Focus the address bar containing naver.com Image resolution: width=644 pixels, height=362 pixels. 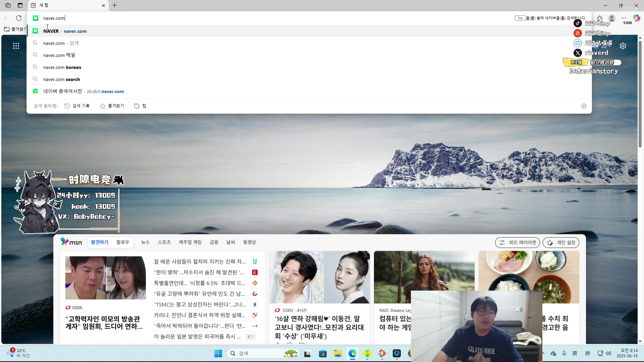[x=268, y=18]
